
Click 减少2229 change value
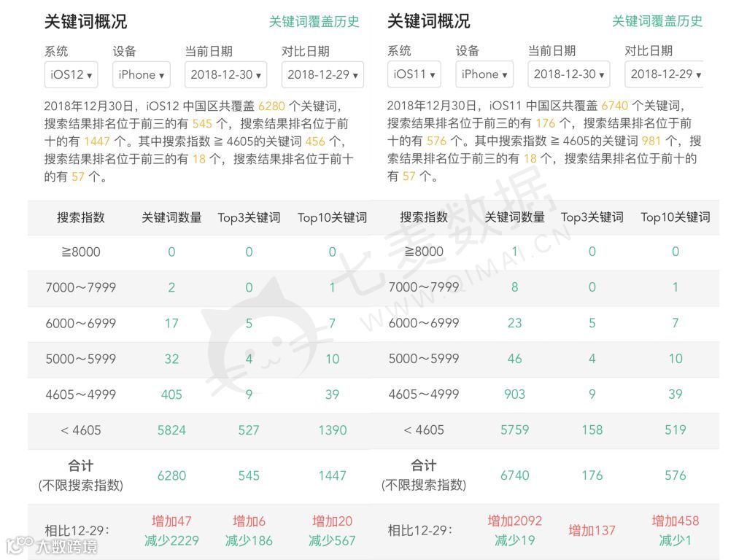point(171,541)
